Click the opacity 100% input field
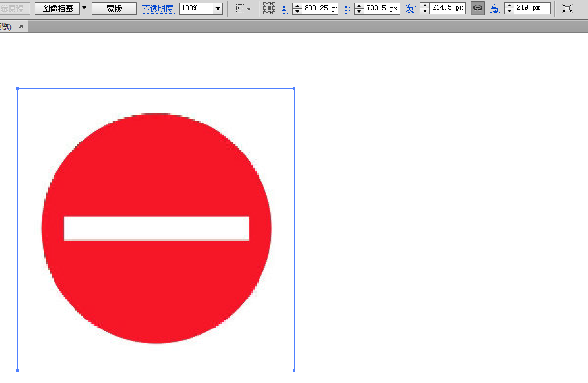Image resolution: width=588 pixels, height=383 pixels. tap(195, 8)
